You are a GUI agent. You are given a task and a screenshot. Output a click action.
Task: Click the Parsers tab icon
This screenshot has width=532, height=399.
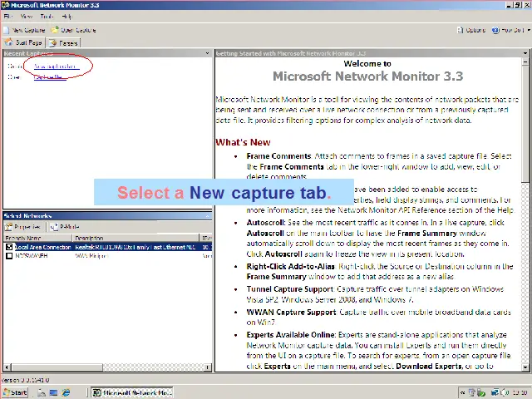click(52, 42)
